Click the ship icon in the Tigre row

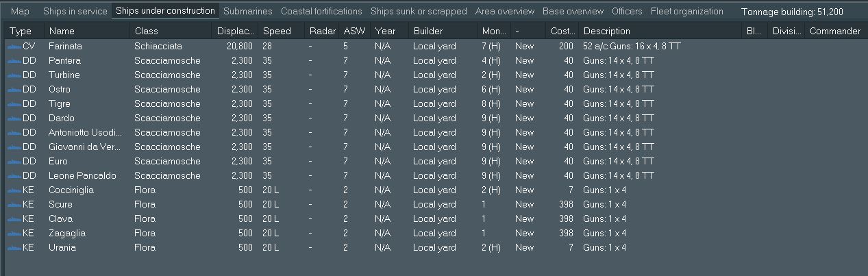tap(14, 104)
